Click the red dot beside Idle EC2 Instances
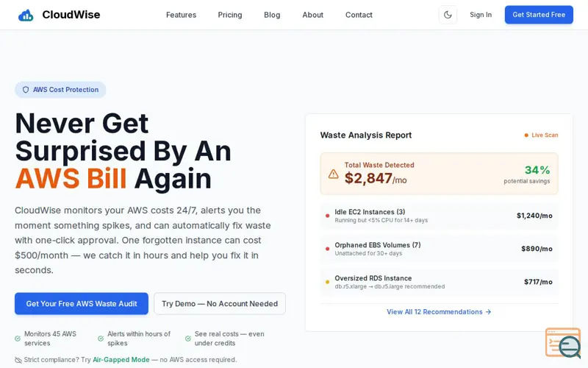 coord(327,216)
